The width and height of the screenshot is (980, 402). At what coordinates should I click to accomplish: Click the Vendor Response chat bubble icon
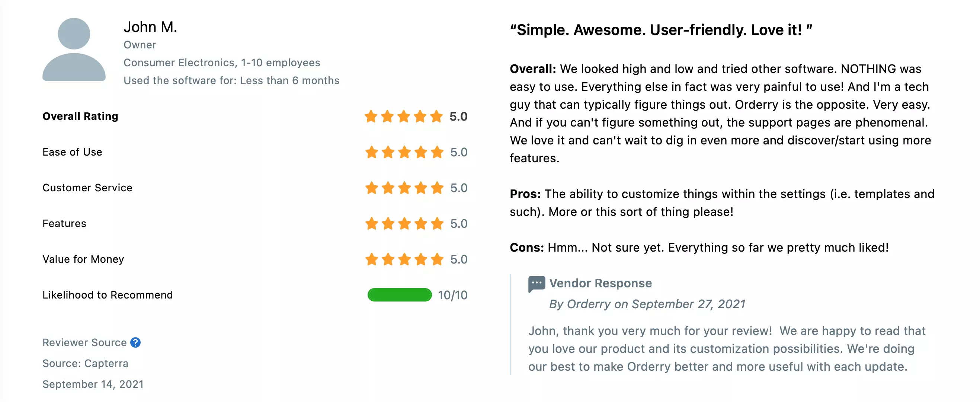537,284
